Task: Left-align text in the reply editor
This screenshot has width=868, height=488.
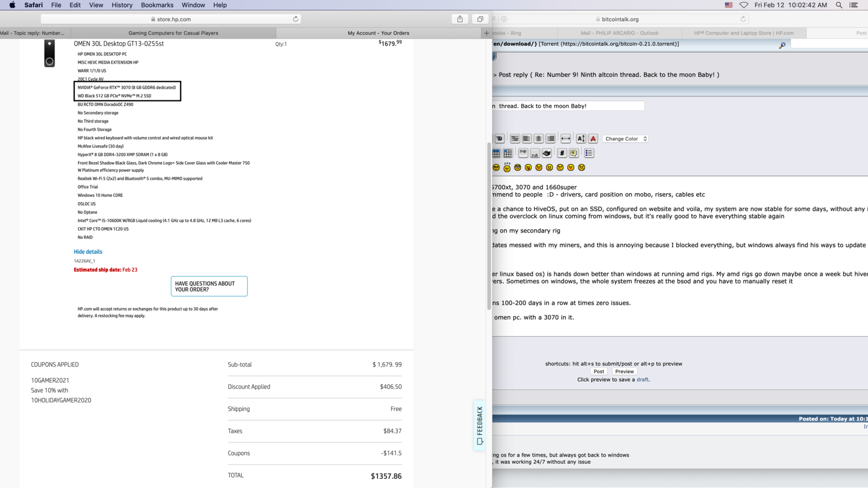Action: (x=527, y=138)
